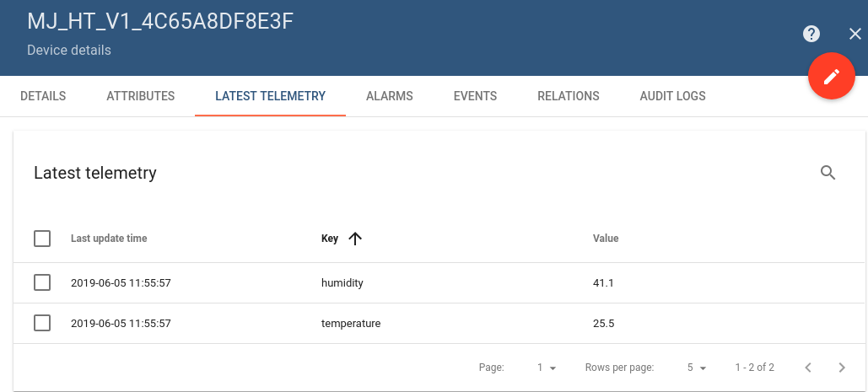
Task: Expand the Rows per page dropdown
Action: click(697, 368)
